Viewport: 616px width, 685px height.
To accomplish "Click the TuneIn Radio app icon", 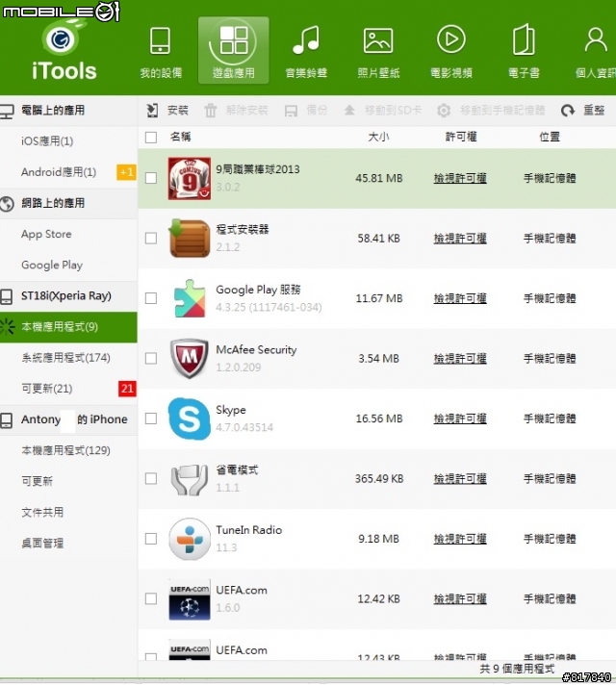I will click(190, 539).
